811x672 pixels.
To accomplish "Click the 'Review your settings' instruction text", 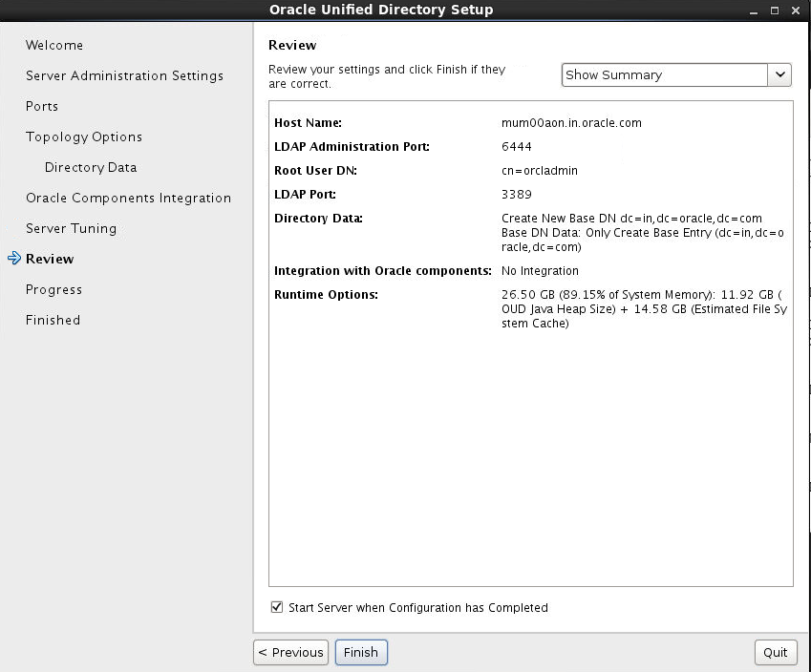I will pyautogui.click(x=387, y=76).
